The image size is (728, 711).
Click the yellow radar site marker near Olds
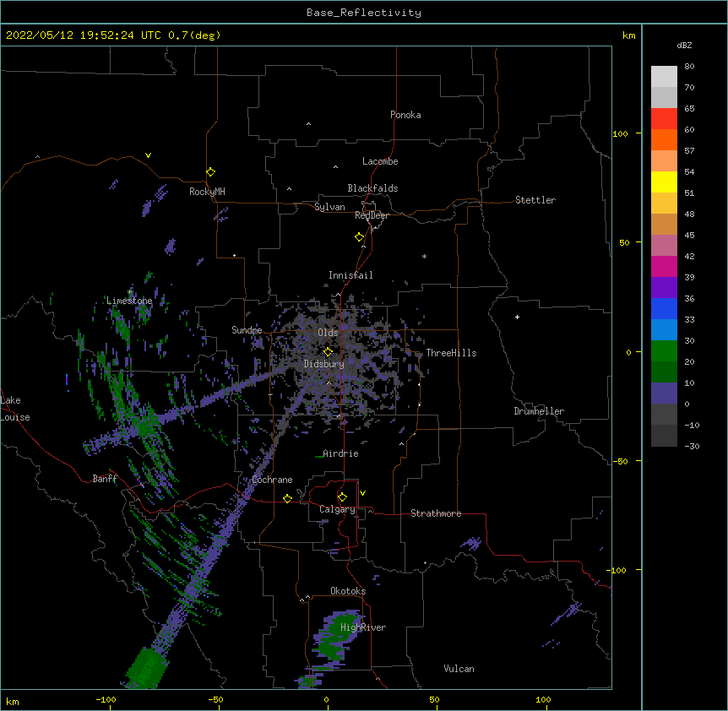click(x=329, y=352)
